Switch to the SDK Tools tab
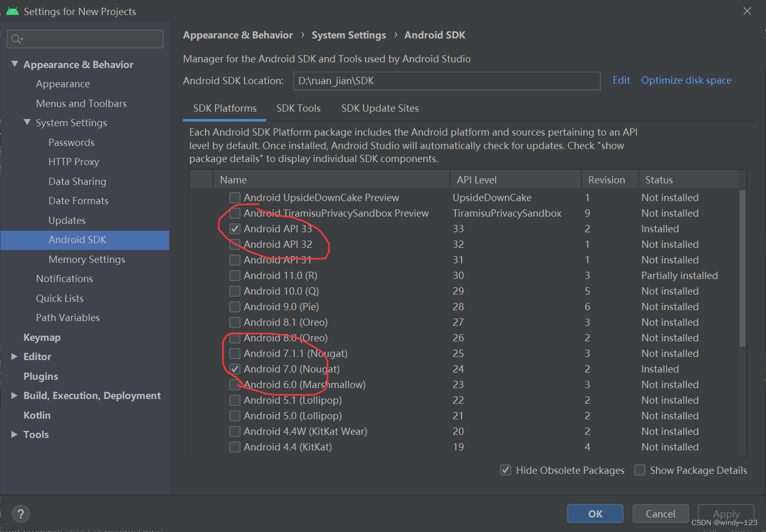Viewport: 766px width, 532px height. click(x=298, y=108)
